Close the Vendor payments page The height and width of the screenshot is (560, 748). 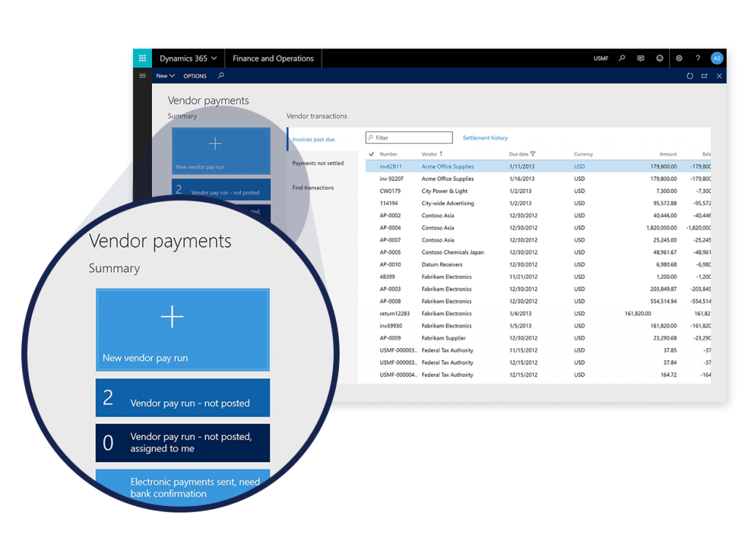point(720,76)
